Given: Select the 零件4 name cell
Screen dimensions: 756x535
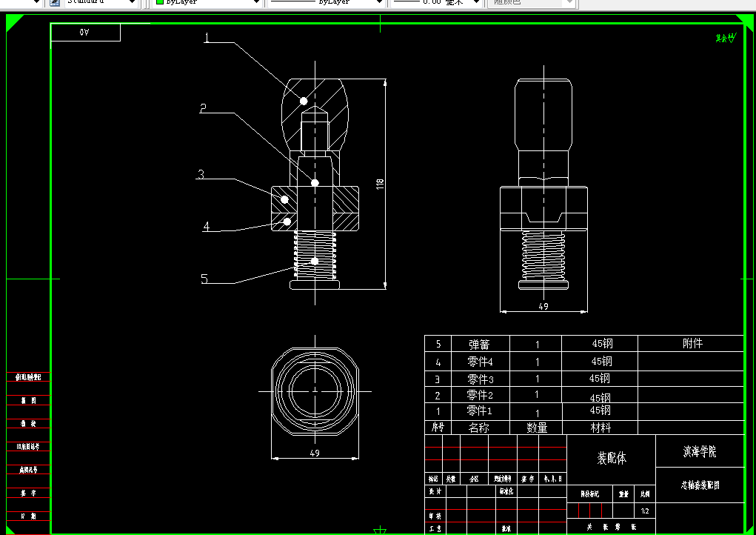Looking at the screenshot, I should point(480,362).
